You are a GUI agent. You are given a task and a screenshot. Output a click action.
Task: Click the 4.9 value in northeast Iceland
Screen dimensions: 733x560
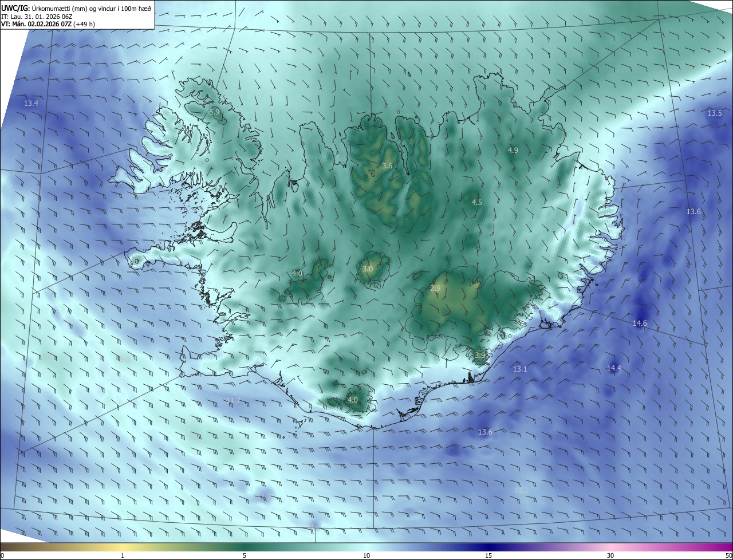[513, 150]
